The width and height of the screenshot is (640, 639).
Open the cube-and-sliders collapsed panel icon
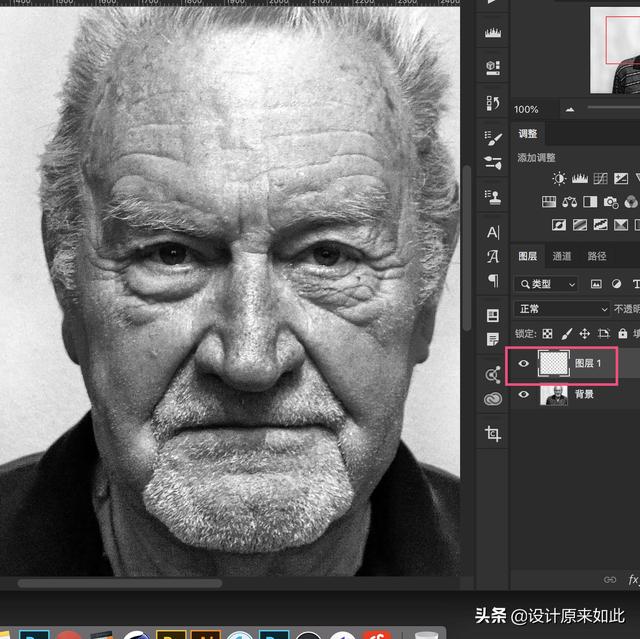(493, 67)
